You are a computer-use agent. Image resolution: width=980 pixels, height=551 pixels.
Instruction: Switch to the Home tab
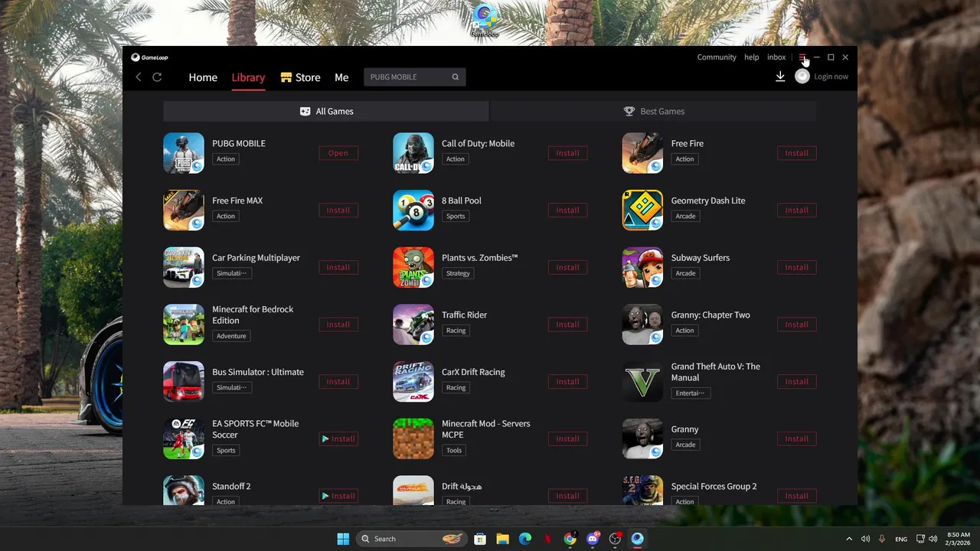203,77
